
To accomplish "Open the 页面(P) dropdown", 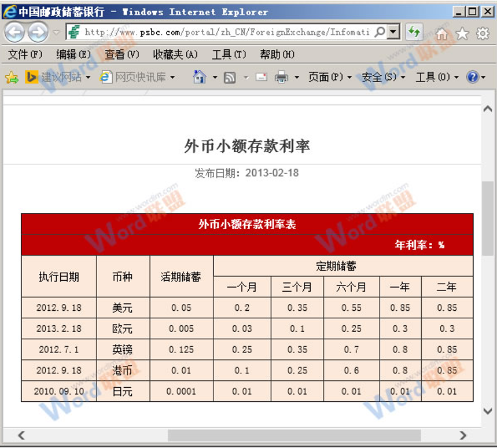I will pyautogui.click(x=327, y=76).
